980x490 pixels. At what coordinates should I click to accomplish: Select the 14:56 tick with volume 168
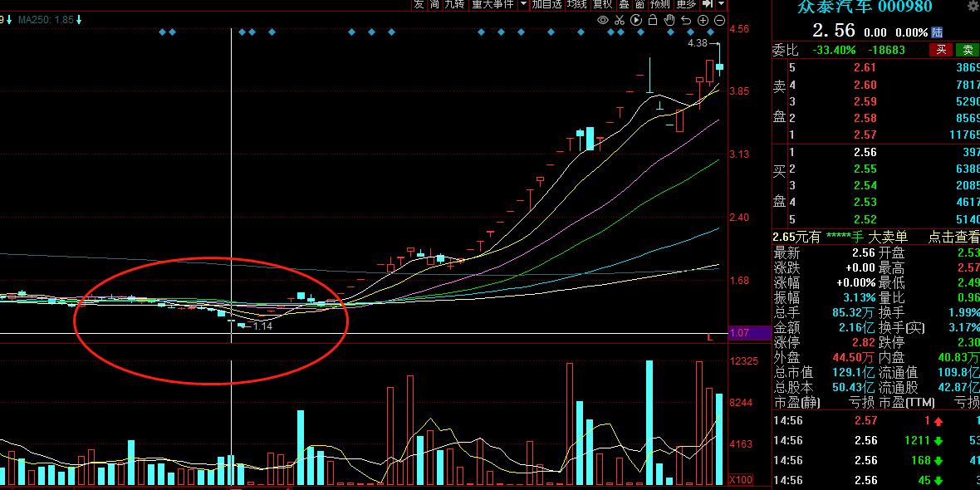pos(875,461)
